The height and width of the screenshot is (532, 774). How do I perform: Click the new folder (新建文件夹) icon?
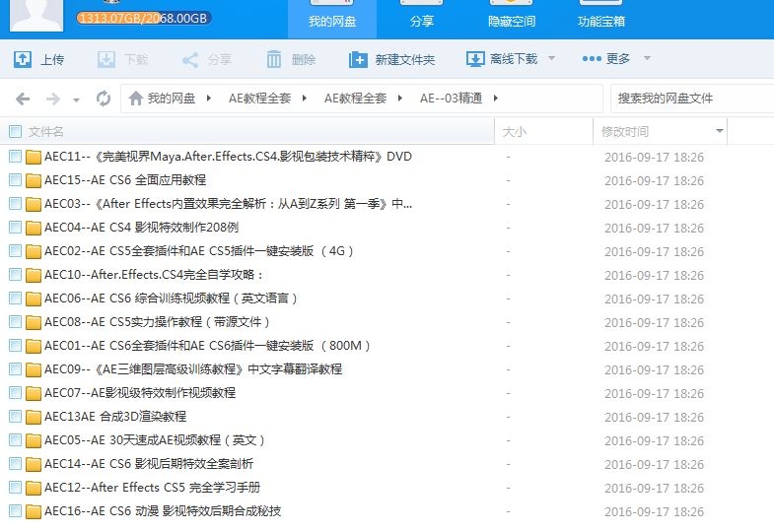pos(358,60)
